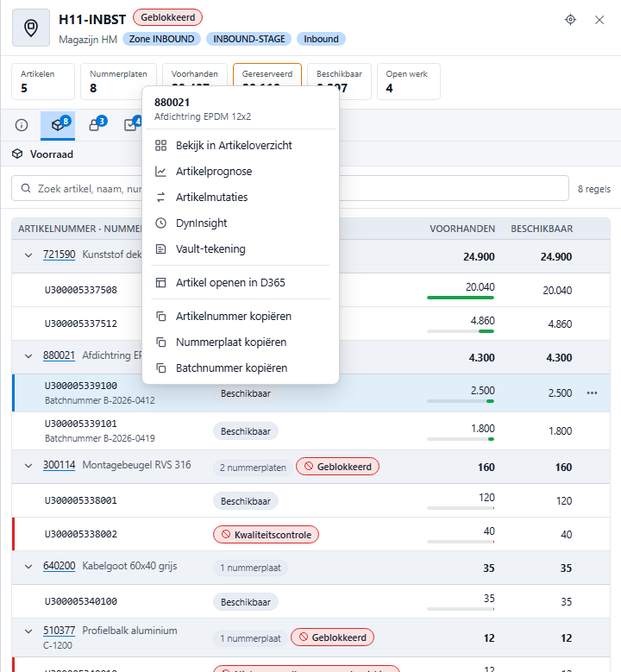
Task: Select license plate row U300005338002
Action: (x=310, y=534)
